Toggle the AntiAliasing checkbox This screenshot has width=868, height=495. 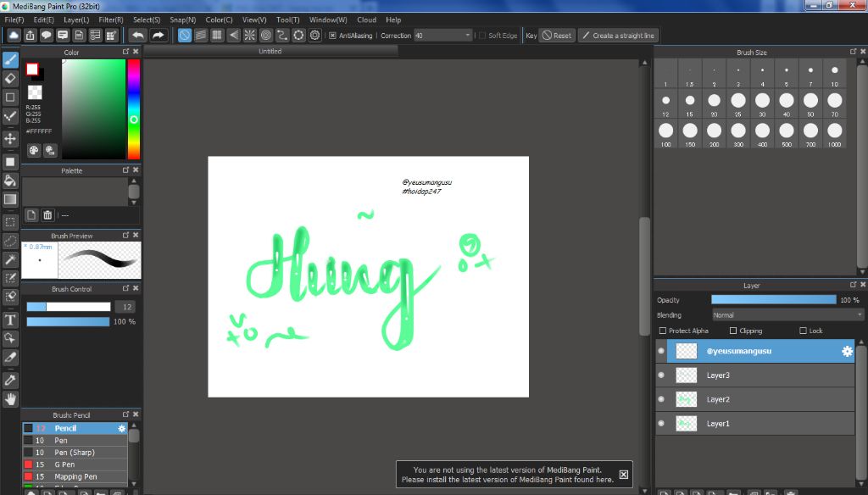pyautogui.click(x=332, y=36)
